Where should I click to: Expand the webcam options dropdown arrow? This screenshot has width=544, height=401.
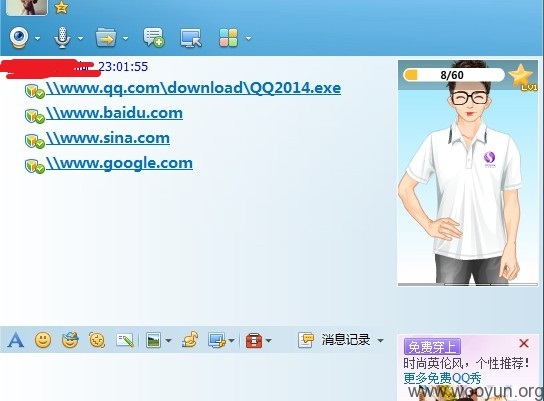pos(37,38)
